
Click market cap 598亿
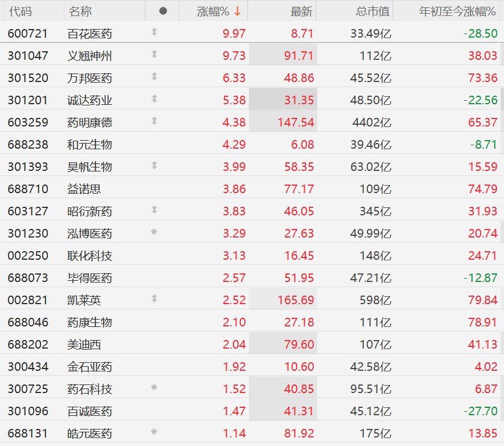[375, 300]
